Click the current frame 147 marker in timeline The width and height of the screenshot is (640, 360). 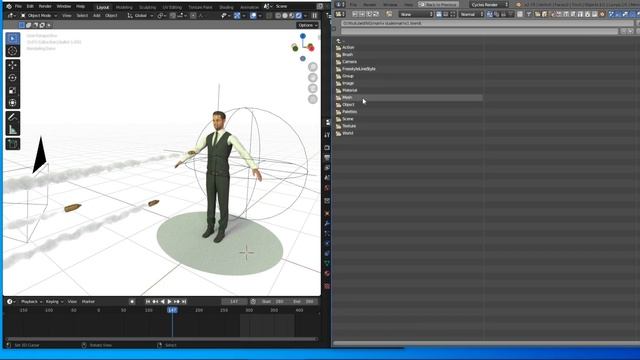[x=172, y=310]
